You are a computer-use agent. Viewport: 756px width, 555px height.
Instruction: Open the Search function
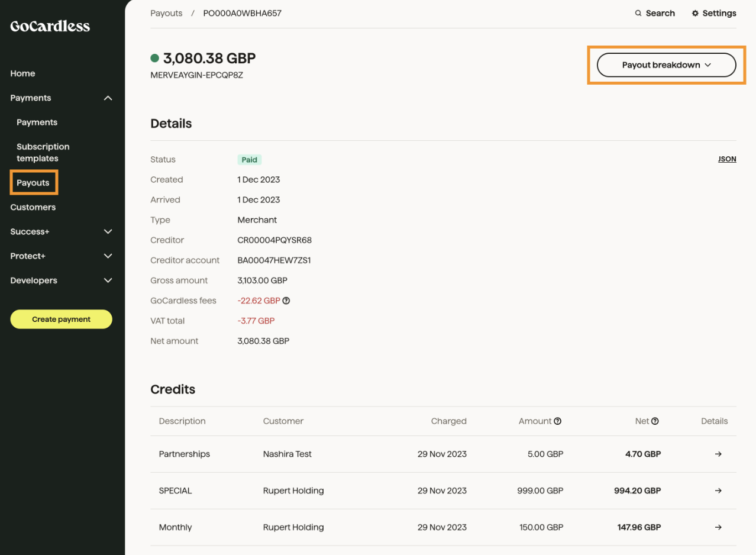click(x=654, y=12)
